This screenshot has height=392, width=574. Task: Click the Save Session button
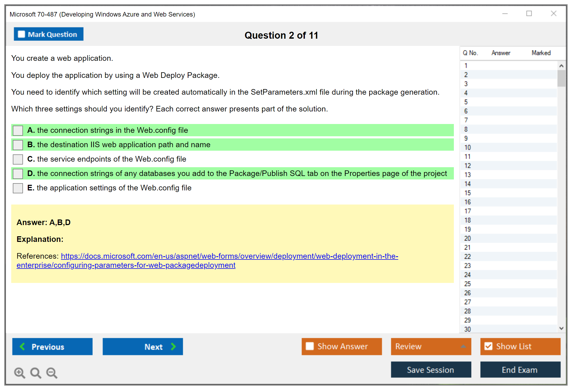(431, 370)
